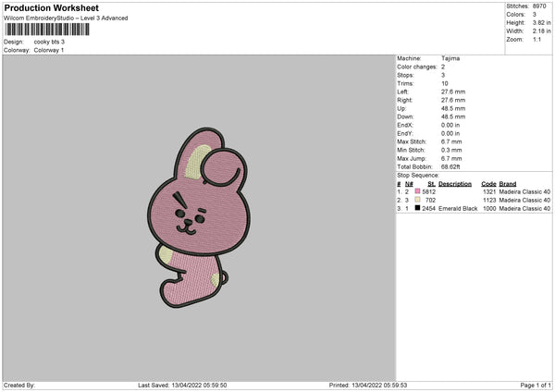Click the 'N#' column header
The width and height of the screenshot is (555, 392).
409,184
